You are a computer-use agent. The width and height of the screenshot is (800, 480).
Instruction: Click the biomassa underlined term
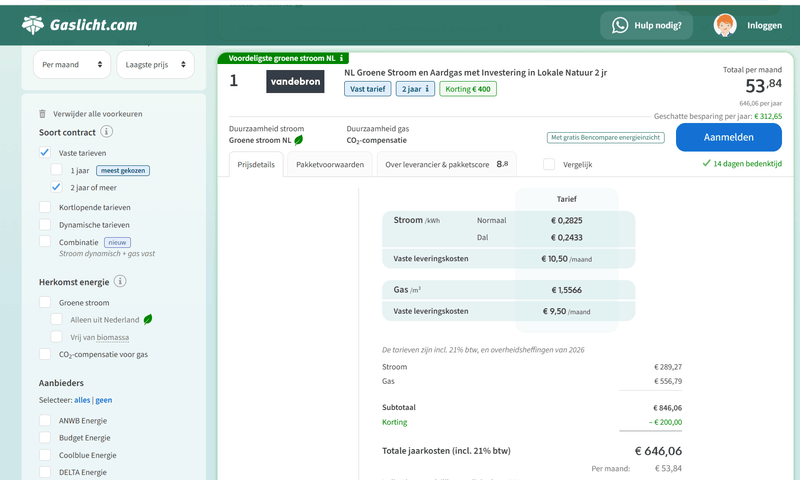(113, 337)
